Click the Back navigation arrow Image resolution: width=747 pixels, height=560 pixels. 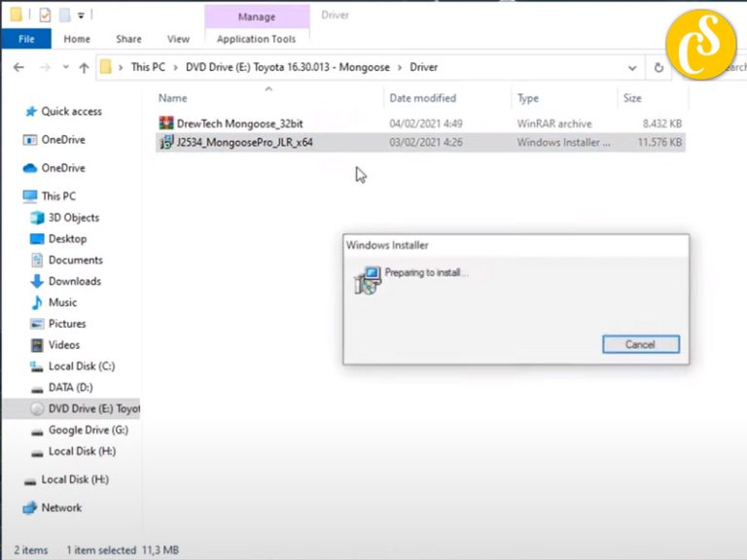18,68
